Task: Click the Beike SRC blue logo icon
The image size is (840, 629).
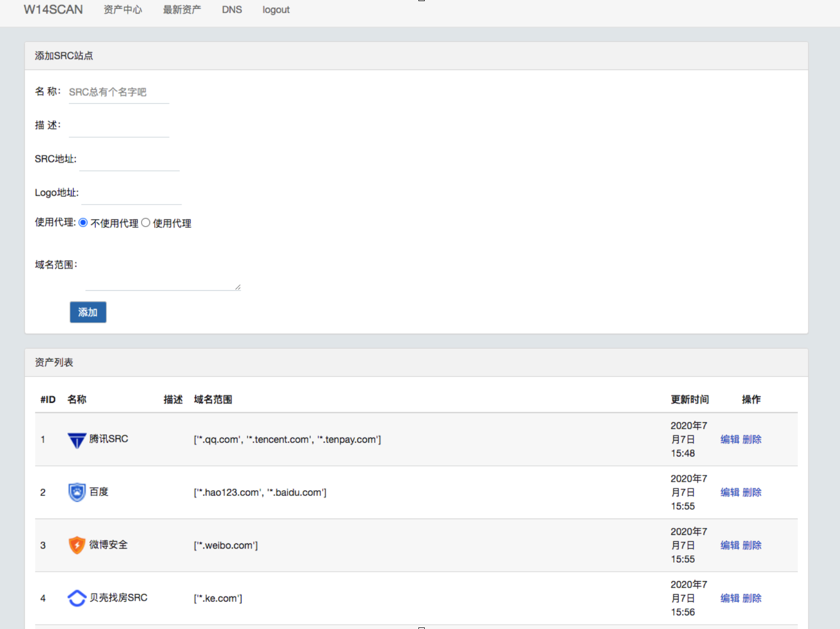Action: (x=77, y=598)
